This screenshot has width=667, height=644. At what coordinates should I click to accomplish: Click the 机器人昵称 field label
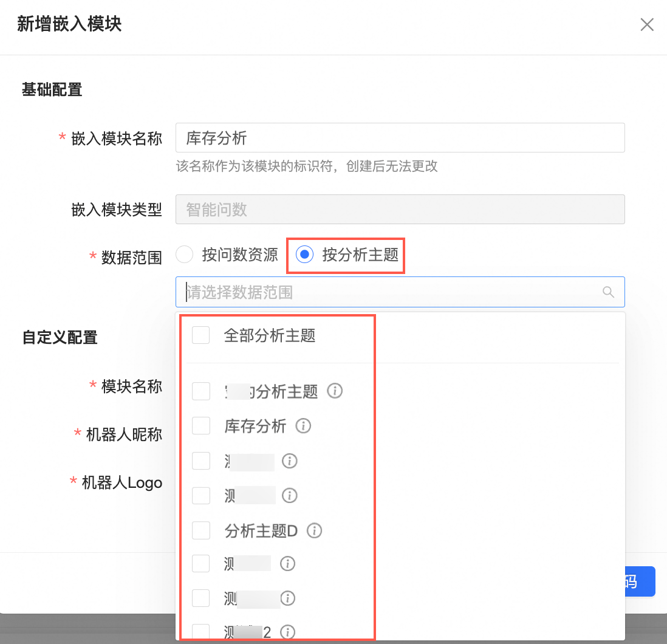124,434
